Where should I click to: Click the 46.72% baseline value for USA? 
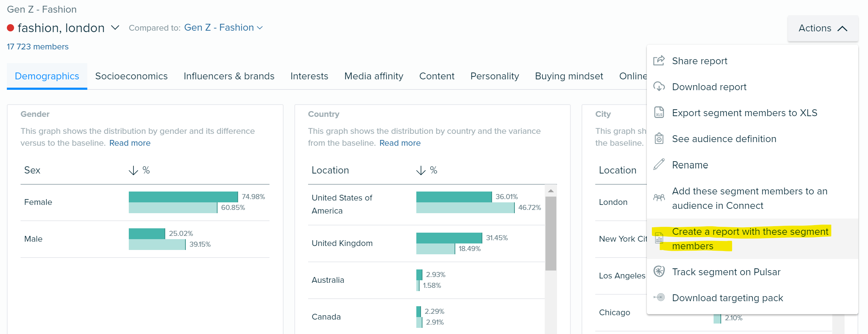pos(529,207)
